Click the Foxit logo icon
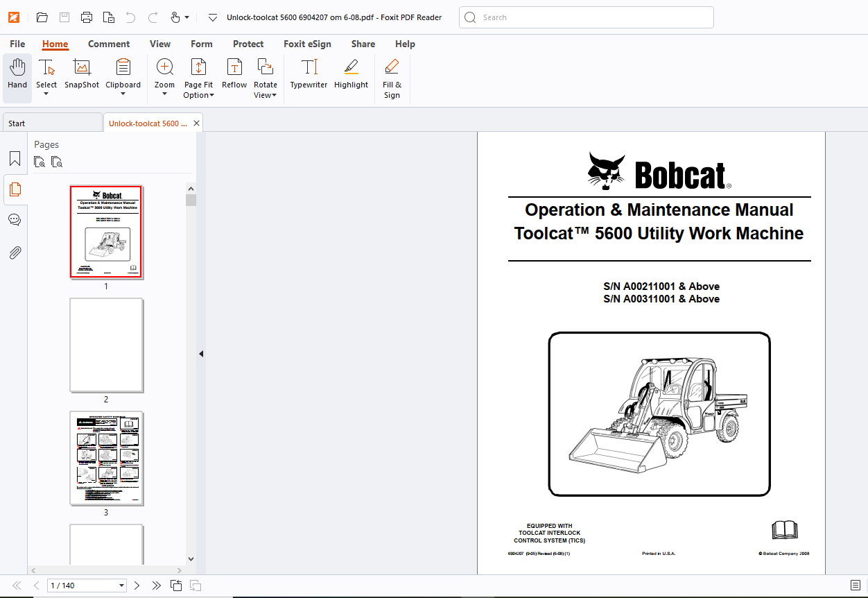Image resolution: width=868 pixels, height=598 pixels. click(13, 17)
